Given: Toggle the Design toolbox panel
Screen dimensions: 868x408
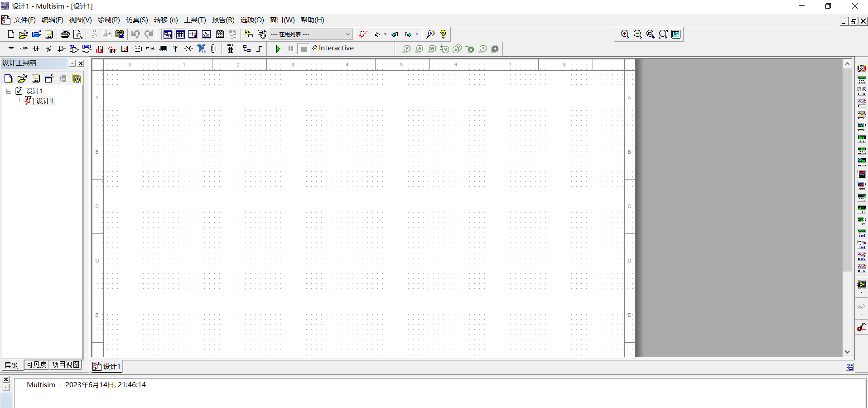Looking at the screenshot, I should click(168, 34).
